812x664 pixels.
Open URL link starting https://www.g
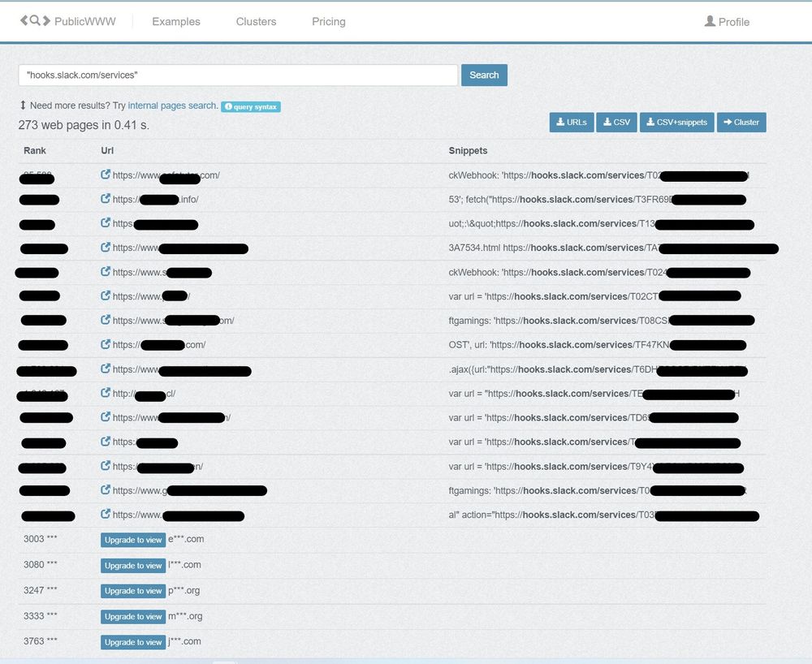(x=189, y=490)
